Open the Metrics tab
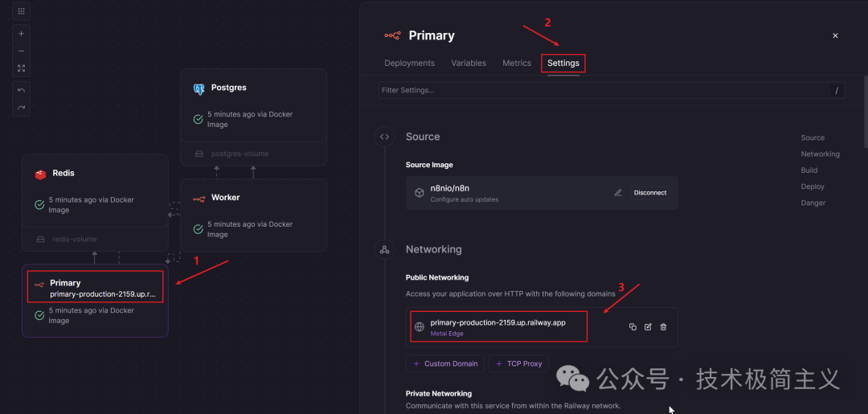This screenshot has width=868, height=414. [x=517, y=63]
